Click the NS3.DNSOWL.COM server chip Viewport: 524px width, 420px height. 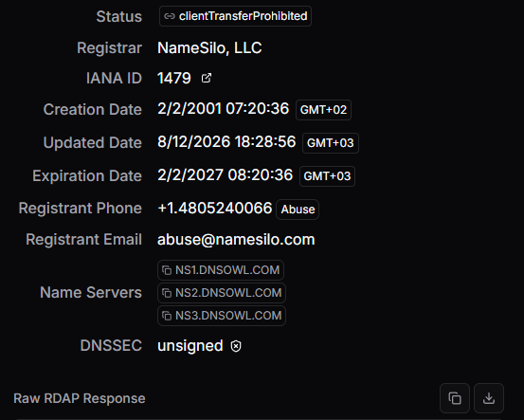point(222,316)
